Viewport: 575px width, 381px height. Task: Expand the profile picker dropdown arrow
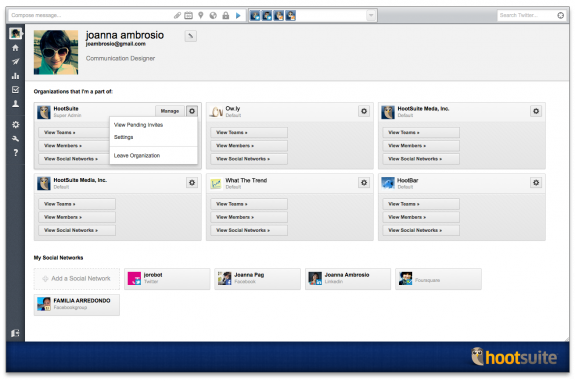point(371,15)
